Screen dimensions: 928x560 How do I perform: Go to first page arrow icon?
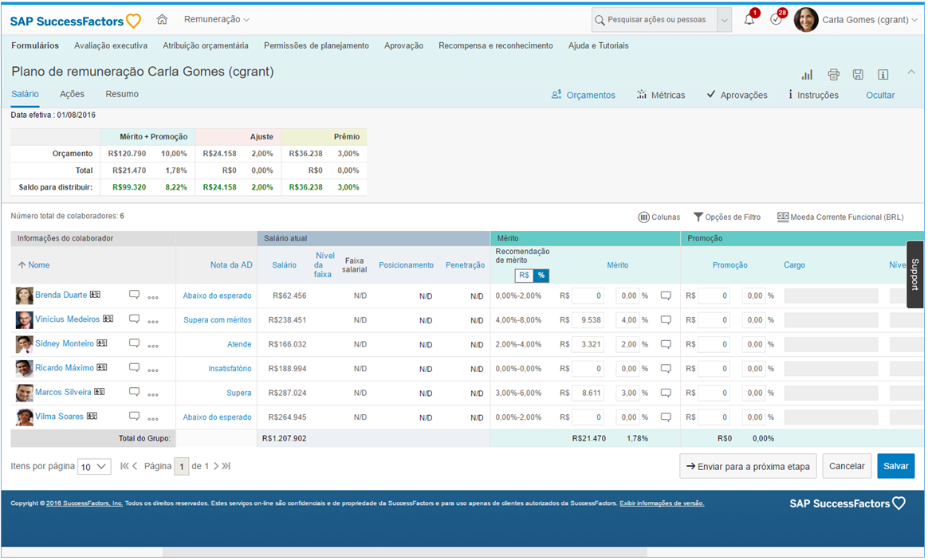pos(124,466)
